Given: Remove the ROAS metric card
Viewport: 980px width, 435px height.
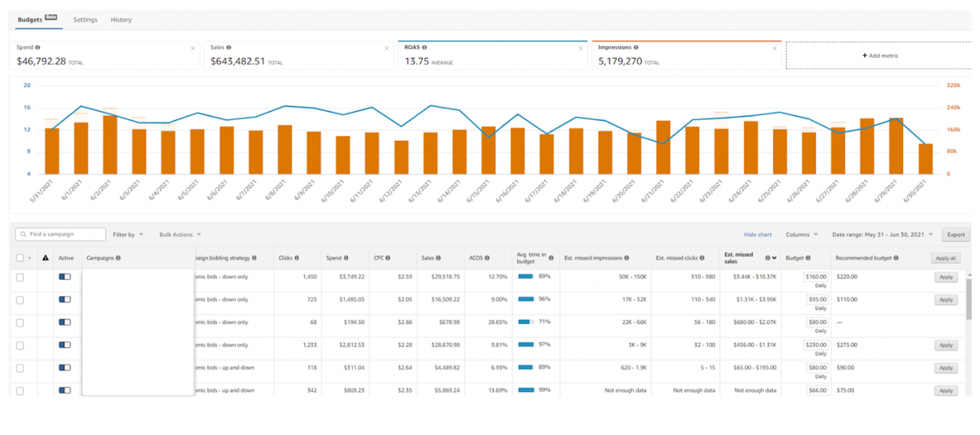Looking at the screenshot, I should pyautogui.click(x=580, y=48).
